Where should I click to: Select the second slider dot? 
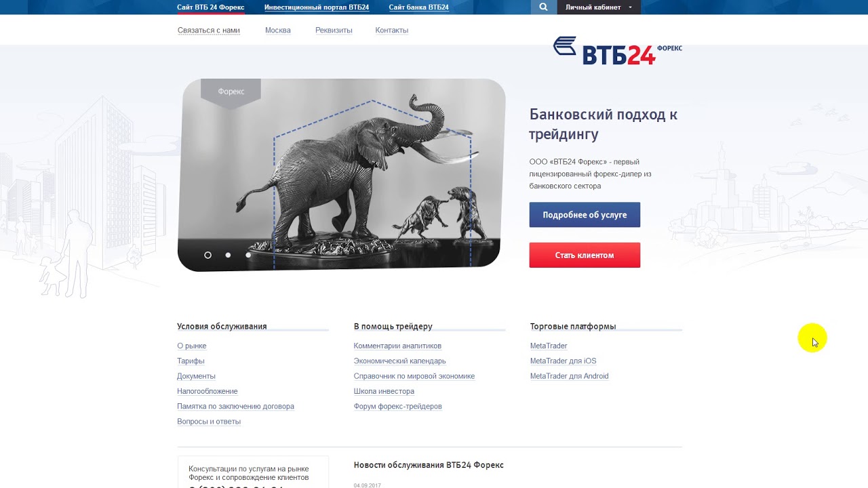(x=228, y=255)
